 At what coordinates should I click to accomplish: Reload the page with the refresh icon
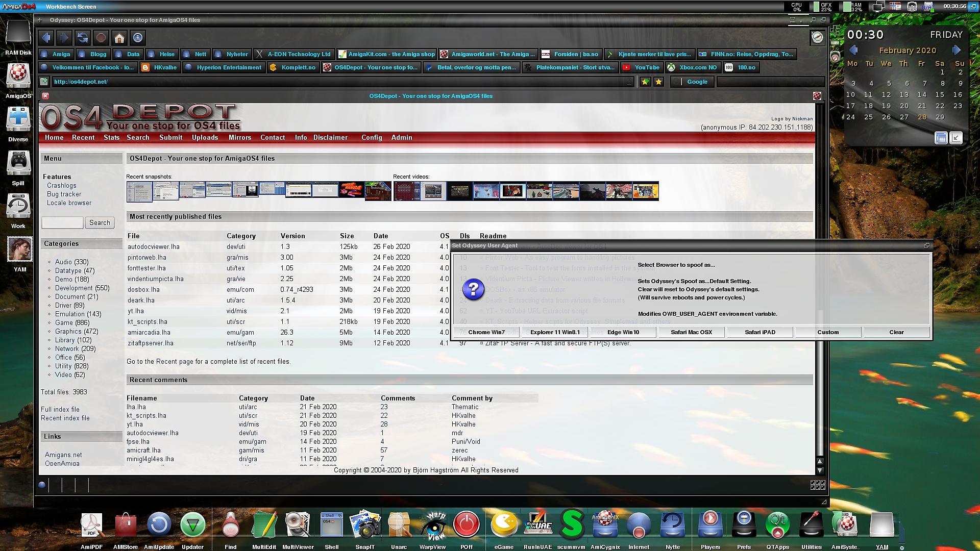(x=82, y=38)
